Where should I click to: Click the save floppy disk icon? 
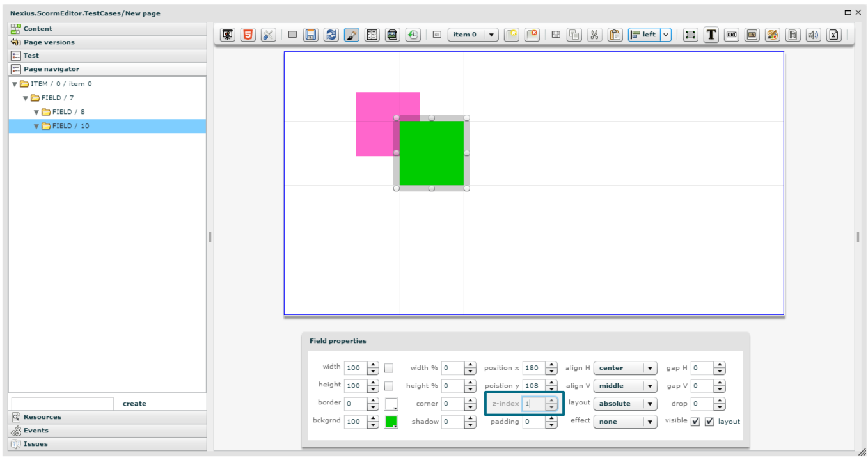coord(310,35)
